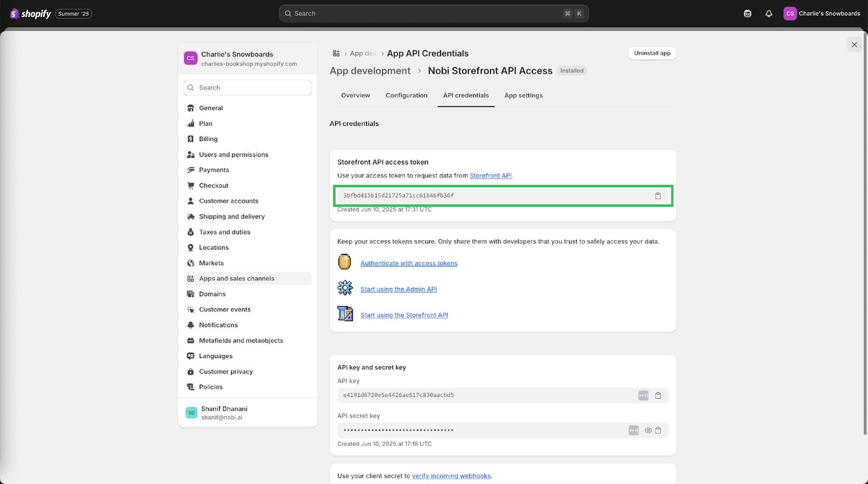Copy the Storefront API access token
The image size is (868, 484).
tap(658, 196)
